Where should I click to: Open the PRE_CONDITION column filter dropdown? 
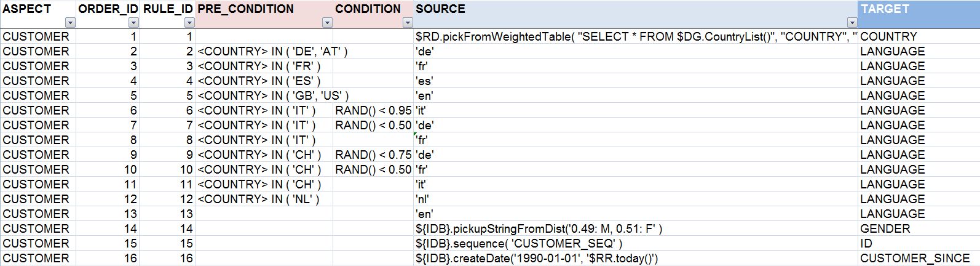(327, 23)
